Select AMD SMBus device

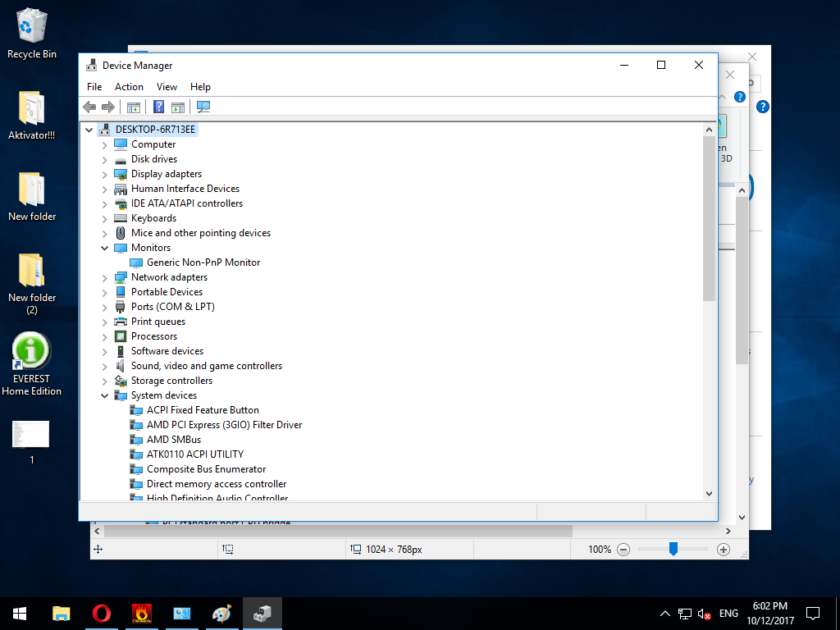coord(174,440)
